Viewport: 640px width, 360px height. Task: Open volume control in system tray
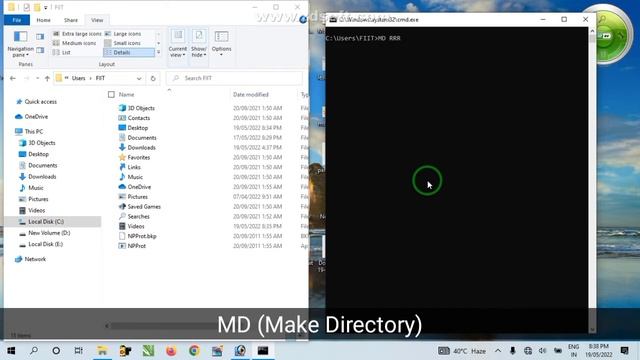pyautogui.click(x=542, y=351)
